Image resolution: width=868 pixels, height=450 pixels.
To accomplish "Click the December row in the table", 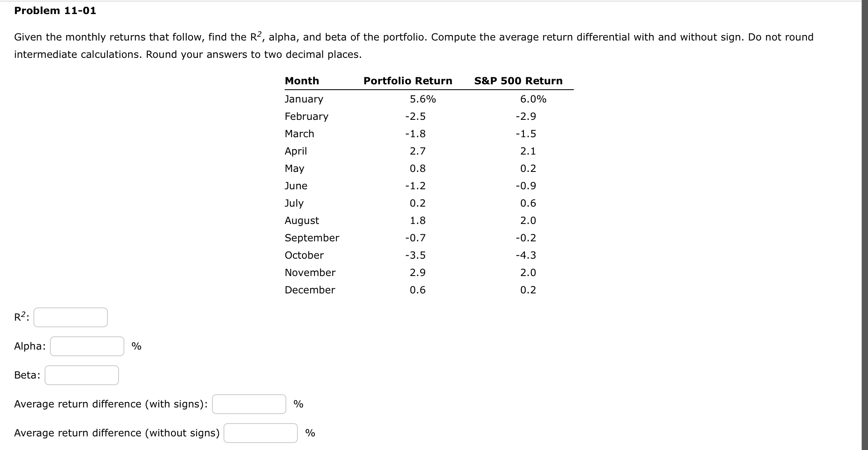I will coord(309,290).
